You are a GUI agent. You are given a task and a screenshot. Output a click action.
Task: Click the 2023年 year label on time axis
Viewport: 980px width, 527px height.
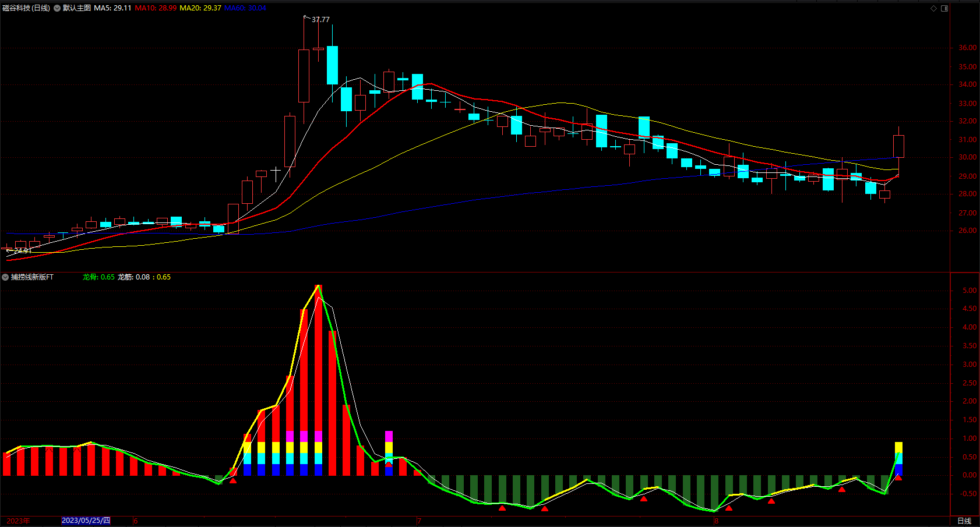[18, 521]
